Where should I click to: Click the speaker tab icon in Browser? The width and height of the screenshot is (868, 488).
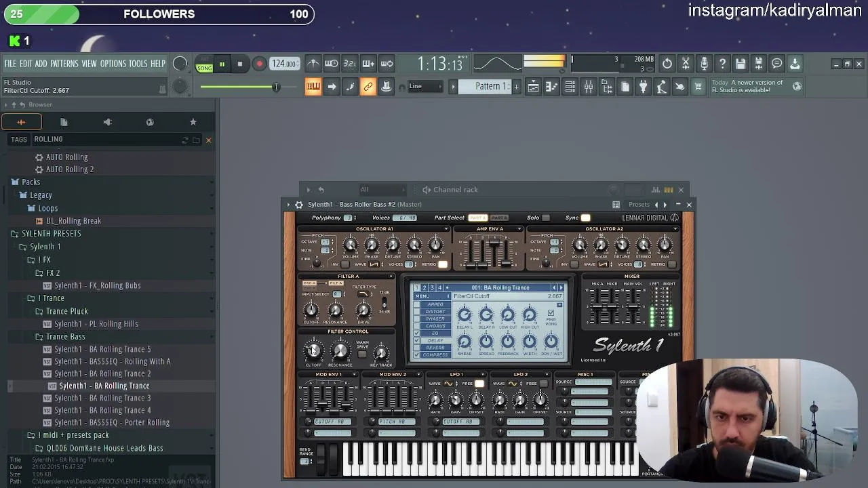click(x=107, y=122)
